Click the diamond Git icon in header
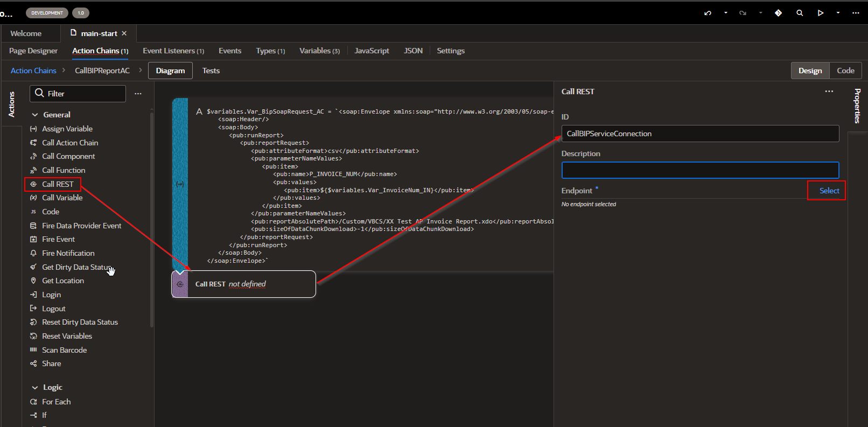This screenshot has width=868, height=427. click(779, 13)
